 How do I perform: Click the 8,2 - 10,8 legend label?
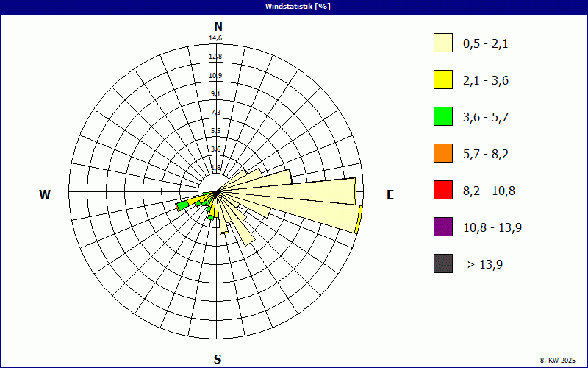tap(489, 191)
